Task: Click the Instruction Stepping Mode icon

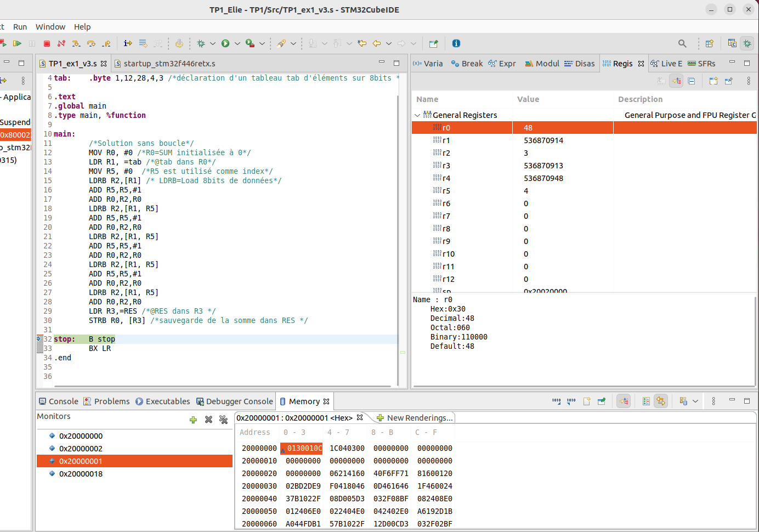Action: (128, 43)
